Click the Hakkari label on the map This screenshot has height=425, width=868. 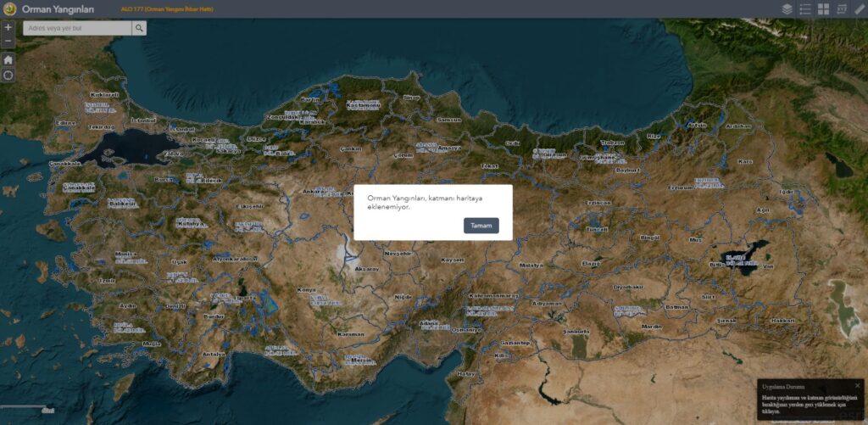(x=782, y=321)
